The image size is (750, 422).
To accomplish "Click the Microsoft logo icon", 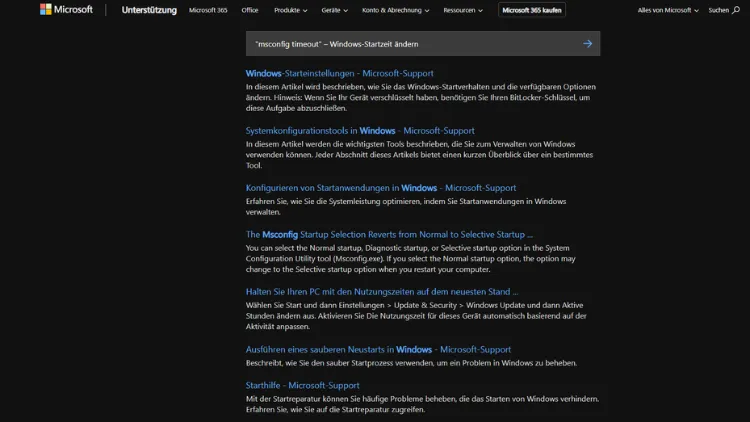I will pyautogui.click(x=45, y=10).
